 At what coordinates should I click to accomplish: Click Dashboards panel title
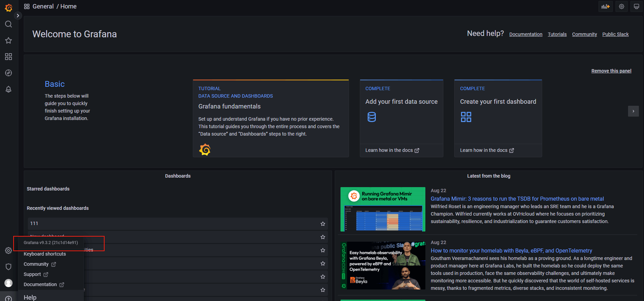(x=178, y=176)
